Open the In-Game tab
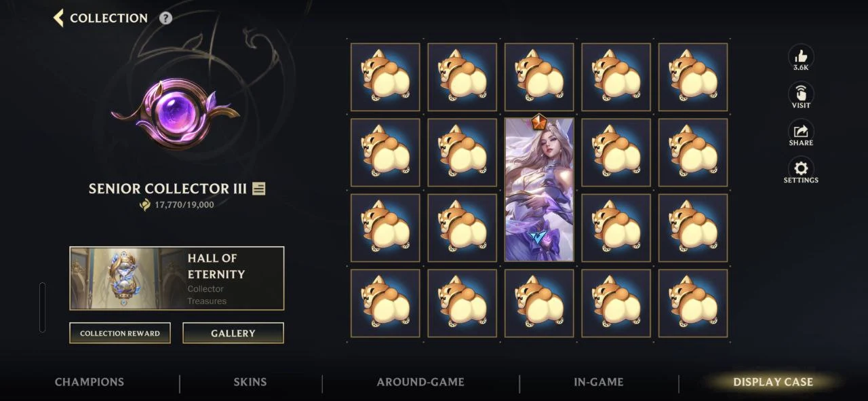Image resolution: width=868 pixels, height=401 pixels. 598,382
